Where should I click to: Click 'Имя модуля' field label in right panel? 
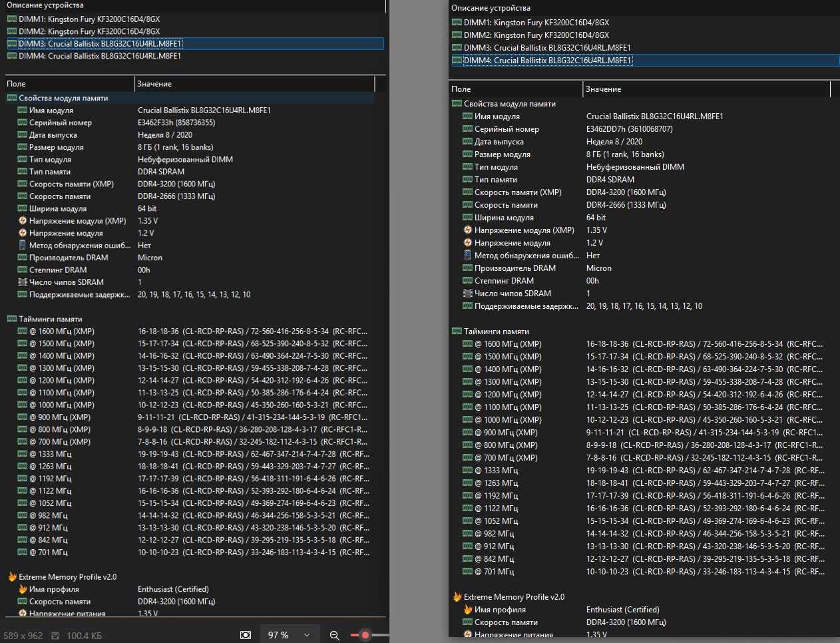[x=497, y=116]
